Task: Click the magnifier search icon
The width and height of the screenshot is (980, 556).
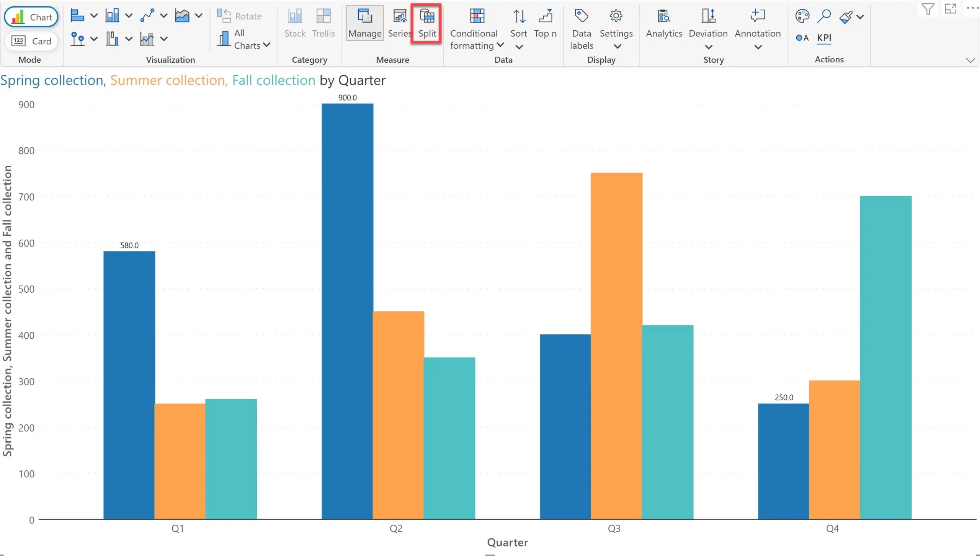Action: pos(824,16)
